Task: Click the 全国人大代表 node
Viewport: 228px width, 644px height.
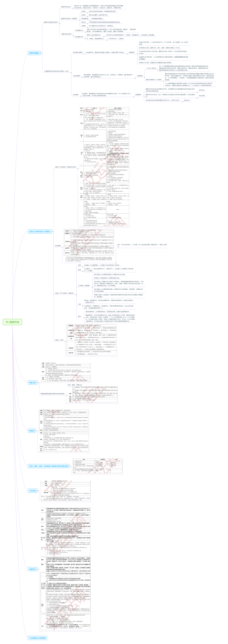Action: point(59,340)
